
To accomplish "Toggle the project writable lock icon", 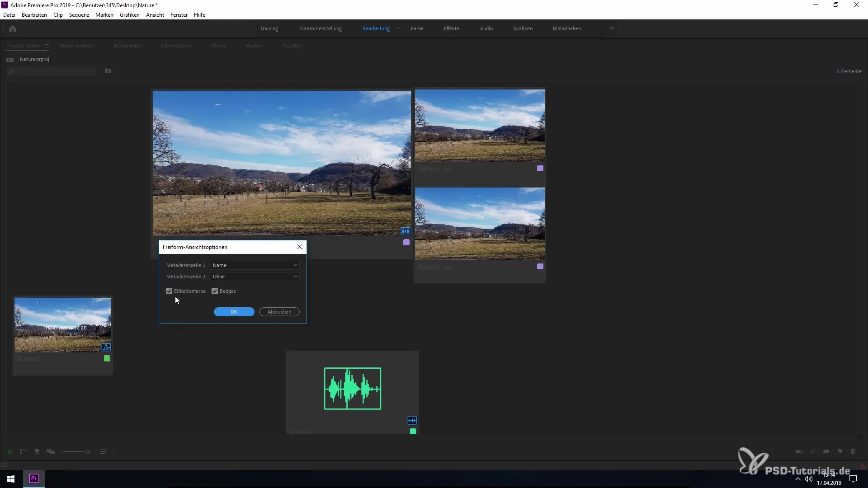I will 9,451.
